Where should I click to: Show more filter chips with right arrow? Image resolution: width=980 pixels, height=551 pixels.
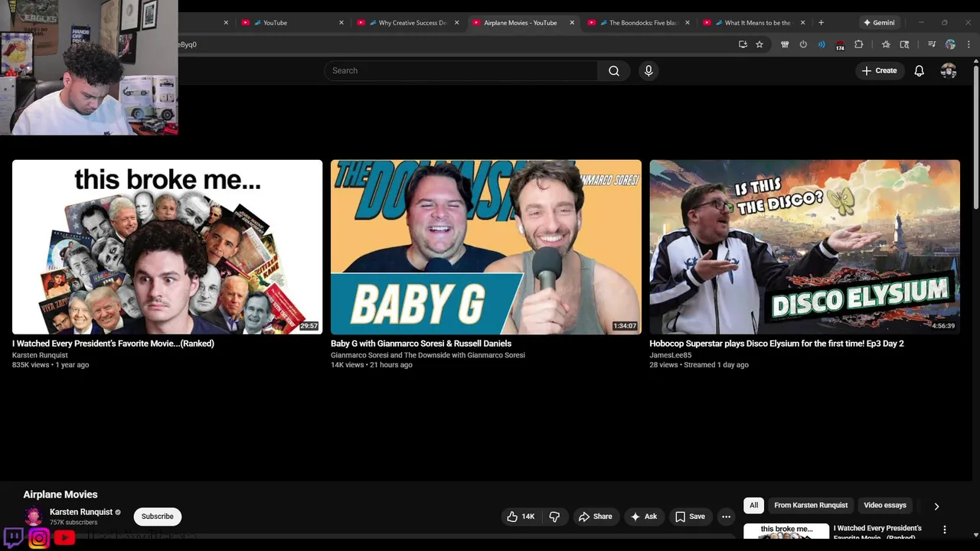(936, 506)
